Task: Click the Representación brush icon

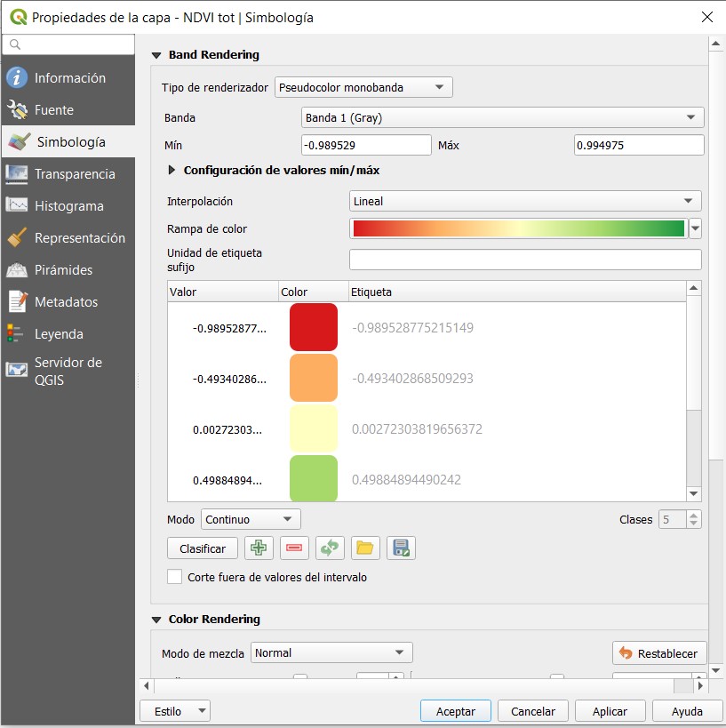Action: point(17,237)
